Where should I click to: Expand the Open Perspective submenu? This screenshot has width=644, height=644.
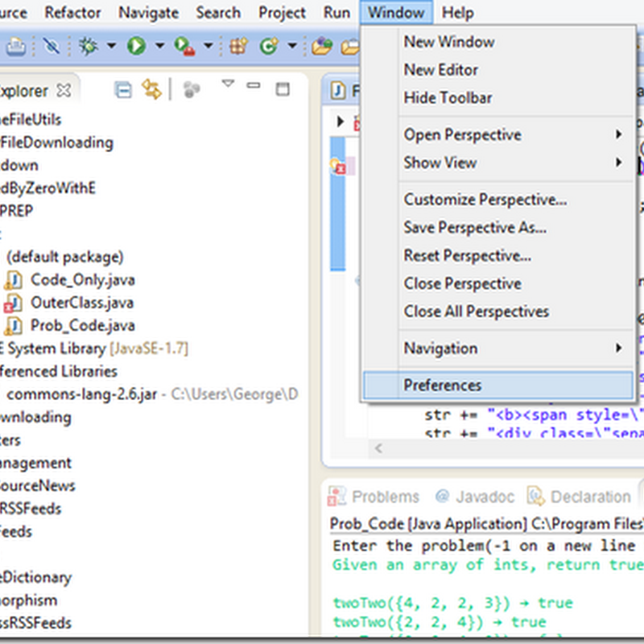[x=497, y=134]
